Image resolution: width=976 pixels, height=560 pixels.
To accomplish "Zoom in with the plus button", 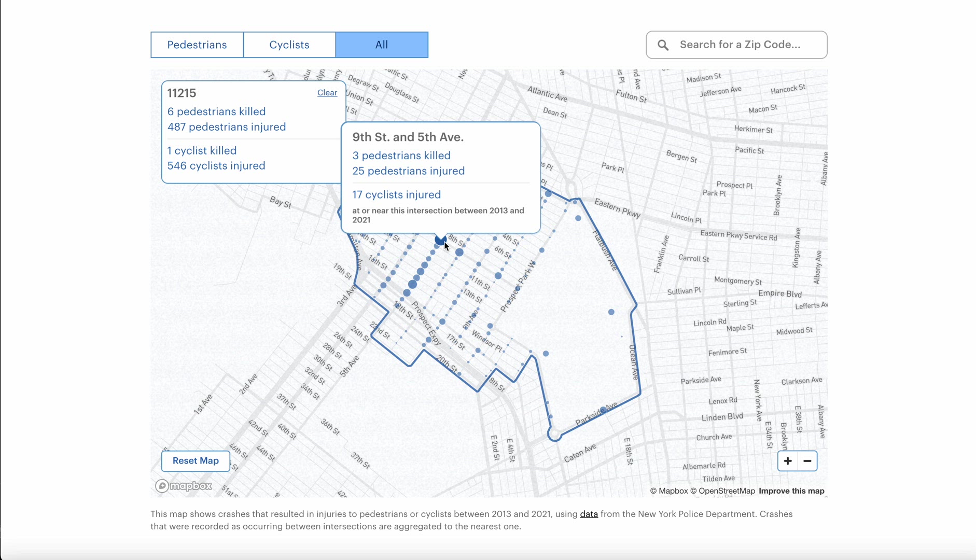I will tap(787, 461).
